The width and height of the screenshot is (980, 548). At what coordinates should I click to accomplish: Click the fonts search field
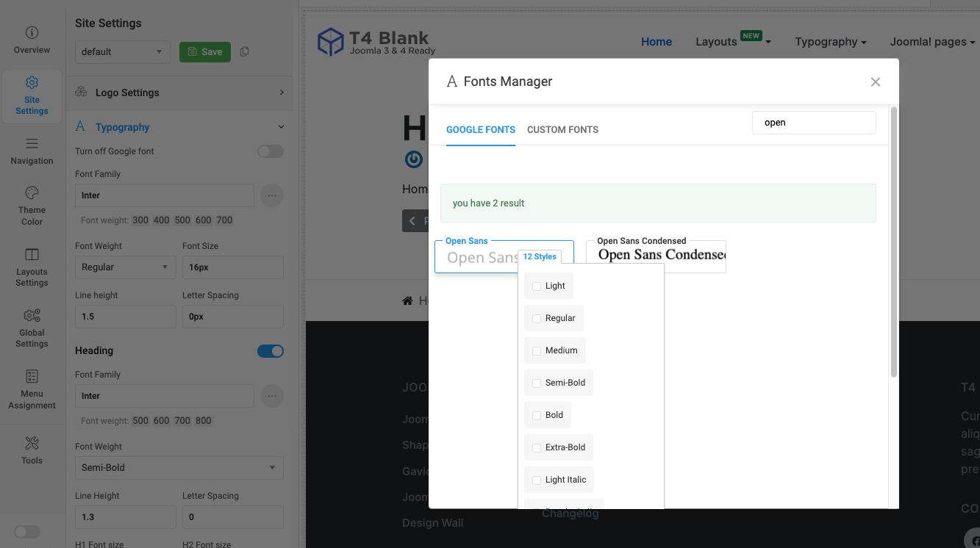814,123
